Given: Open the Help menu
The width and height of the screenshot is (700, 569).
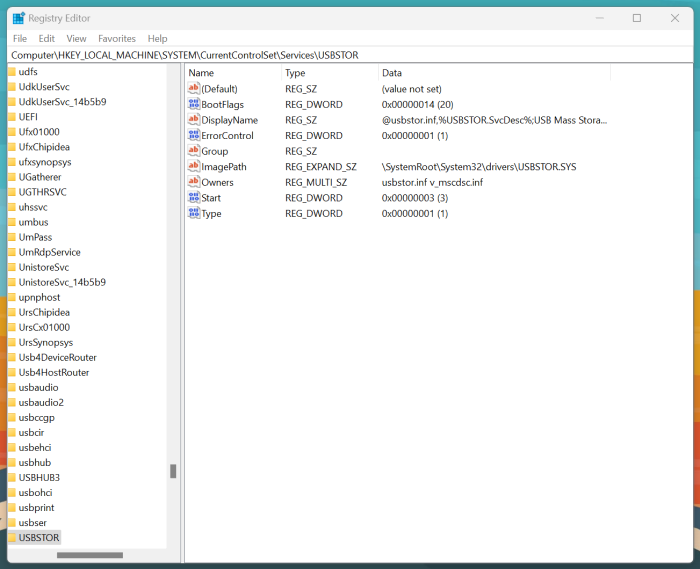Looking at the screenshot, I should [157, 38].
